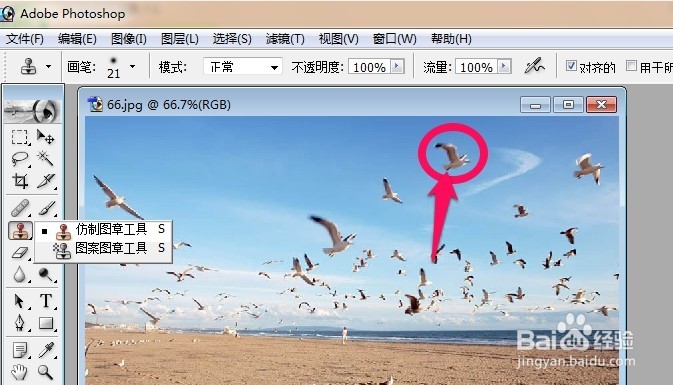Select the Hand tool
673x385 pixels.
19,372
